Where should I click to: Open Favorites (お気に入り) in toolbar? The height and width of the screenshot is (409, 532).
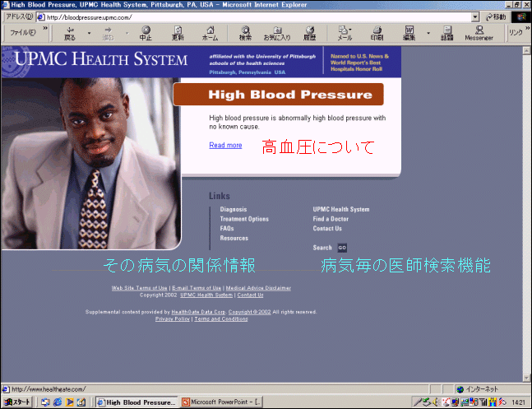point(276,33)
